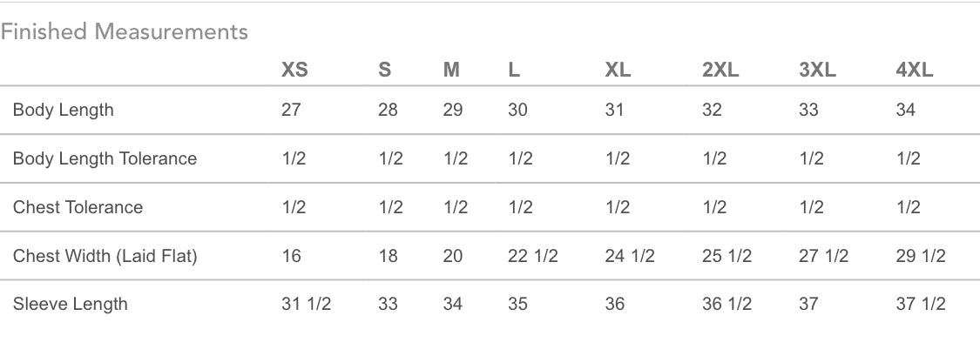Screen dimensions: 980x356
Task: Select Chest Width value 18 for S
Action: pos(388,256)
